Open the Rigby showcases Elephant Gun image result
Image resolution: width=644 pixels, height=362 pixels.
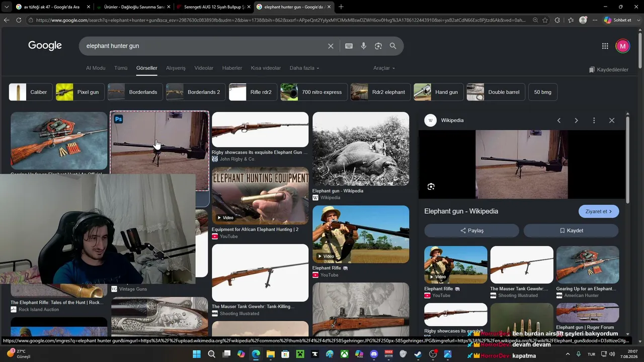260,130
